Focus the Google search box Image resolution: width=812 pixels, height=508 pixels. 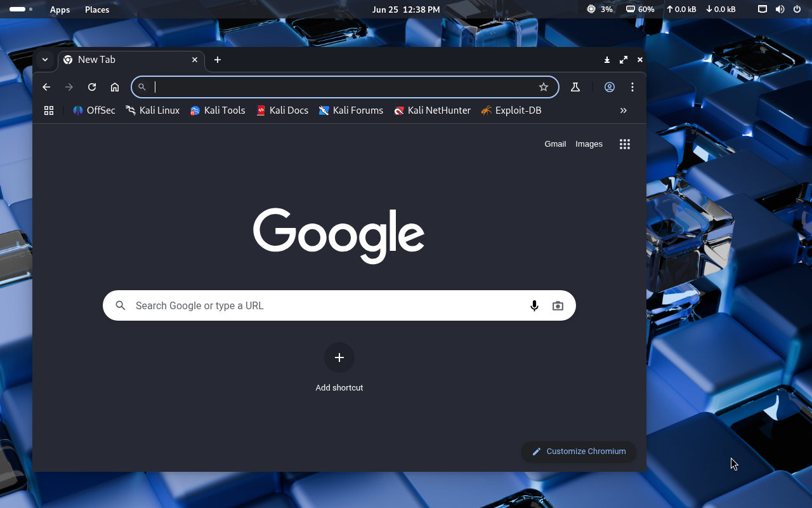(x=339, y=305)
